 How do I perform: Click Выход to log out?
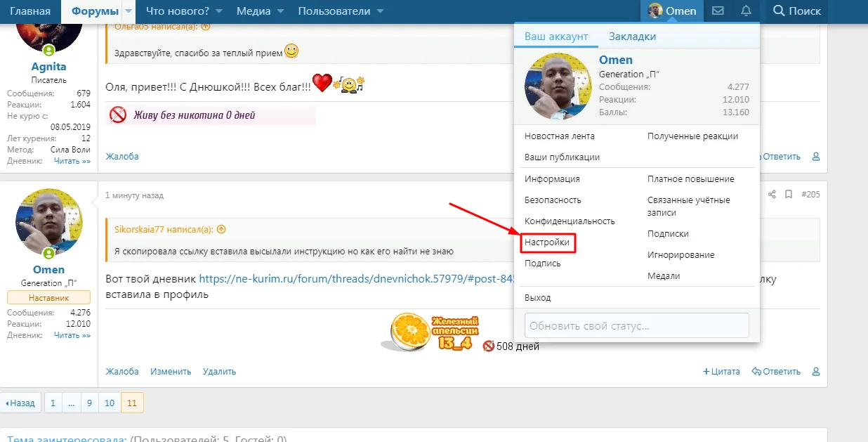coord(538,298)
